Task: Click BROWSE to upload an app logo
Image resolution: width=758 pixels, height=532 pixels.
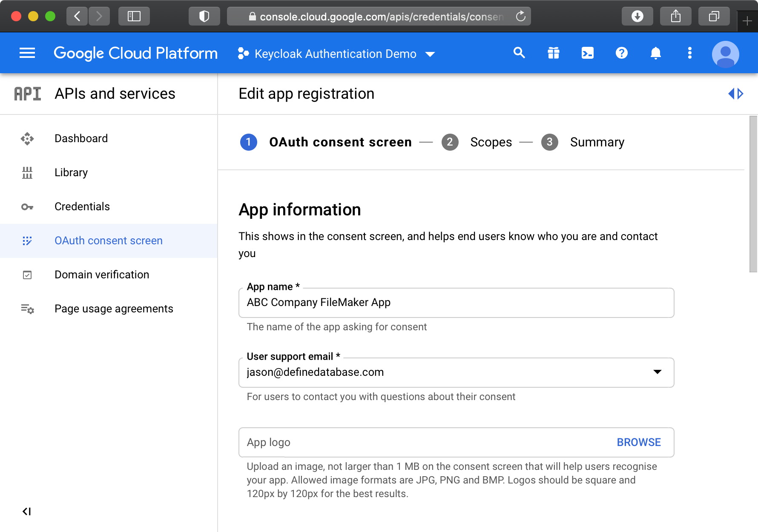Action: pos(638,442)
